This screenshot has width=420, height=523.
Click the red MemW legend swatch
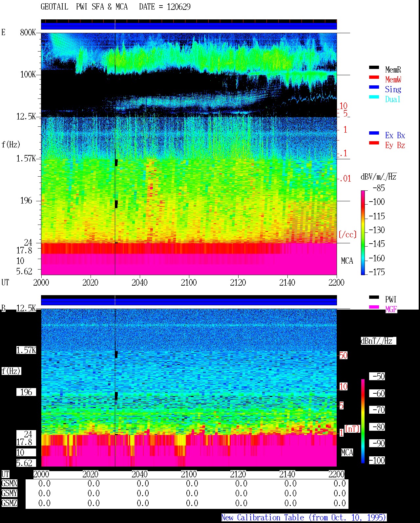click(374, 77)
